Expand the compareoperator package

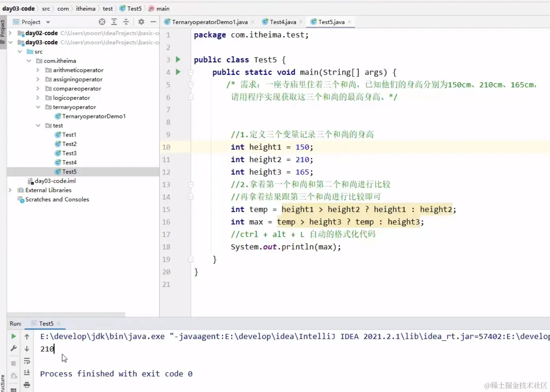click(38, 89)
